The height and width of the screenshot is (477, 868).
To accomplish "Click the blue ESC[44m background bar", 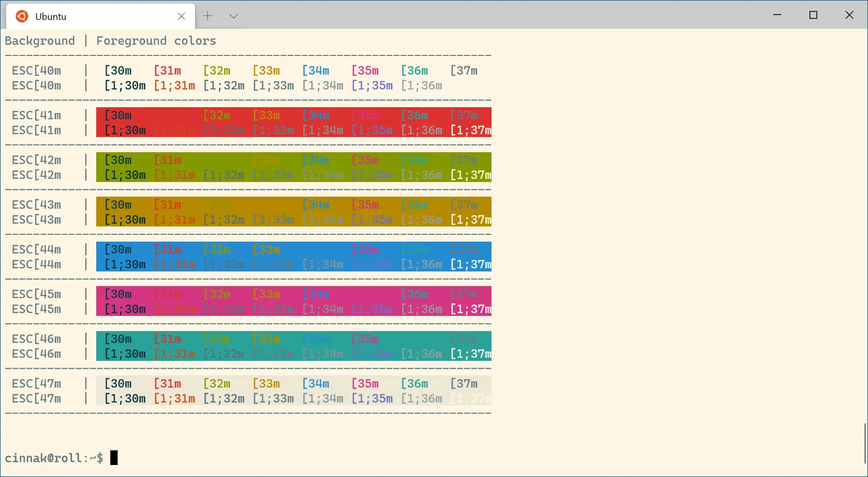I will tap(294, 256).
